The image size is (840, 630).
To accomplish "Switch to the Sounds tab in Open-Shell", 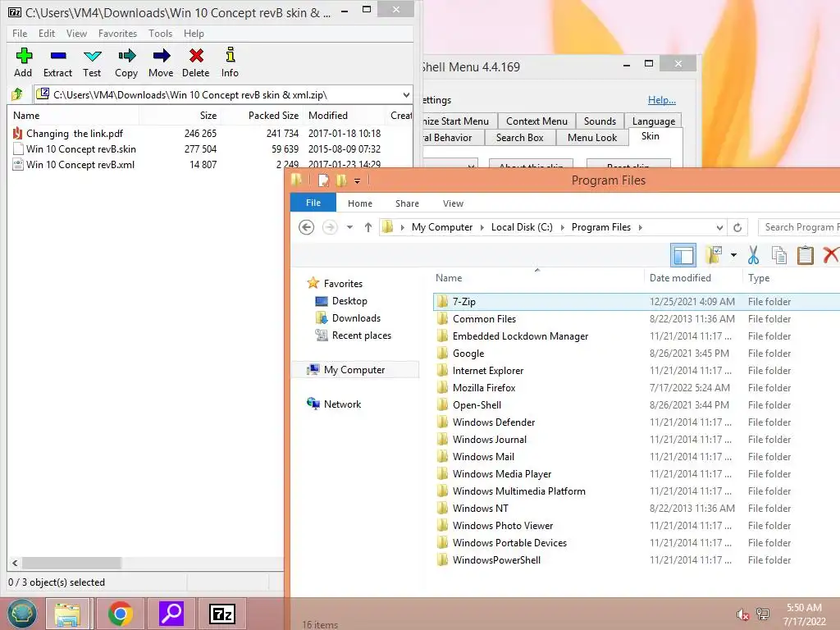I will (600, 121).
